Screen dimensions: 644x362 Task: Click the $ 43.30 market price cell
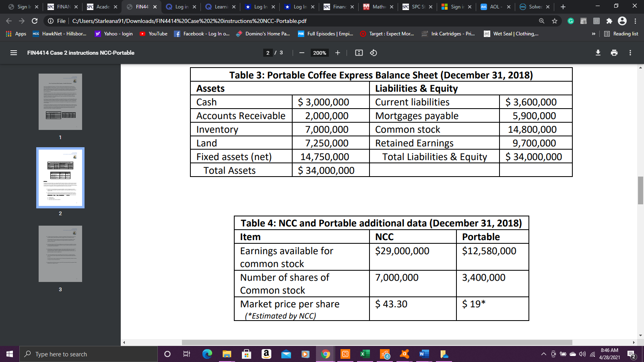click(391, 304)
